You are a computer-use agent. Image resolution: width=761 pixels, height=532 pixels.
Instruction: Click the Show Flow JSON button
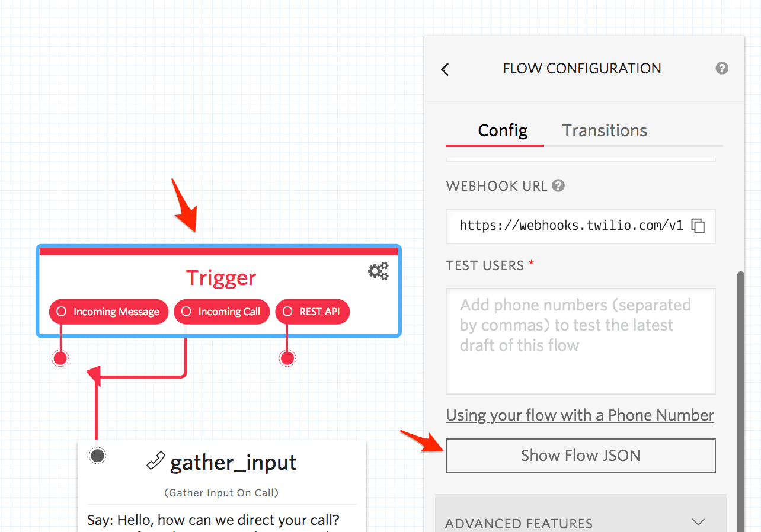[580, 455]
